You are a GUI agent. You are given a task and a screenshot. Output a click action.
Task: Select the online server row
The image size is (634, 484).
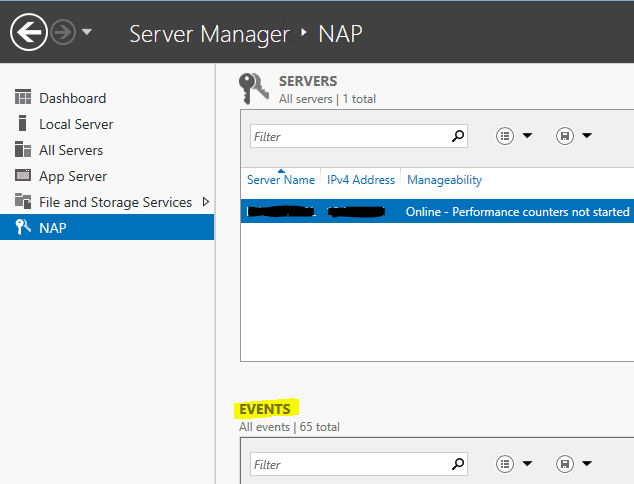pos(437,211)
